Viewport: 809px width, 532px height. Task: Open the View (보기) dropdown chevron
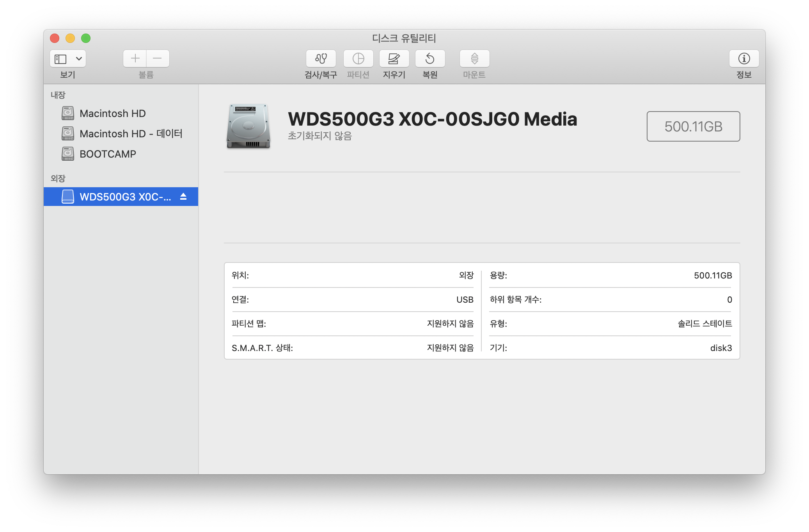click(79, 59)
